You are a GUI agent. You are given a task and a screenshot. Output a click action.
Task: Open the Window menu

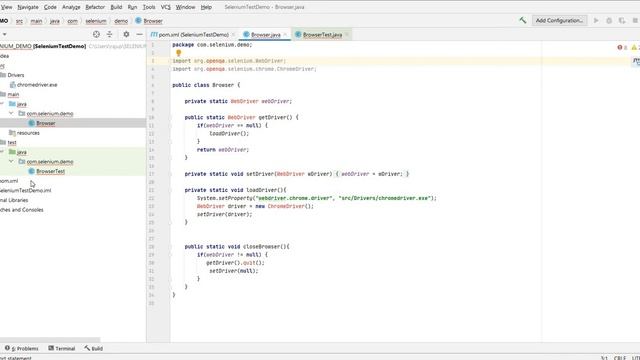(x=185, y=7)
